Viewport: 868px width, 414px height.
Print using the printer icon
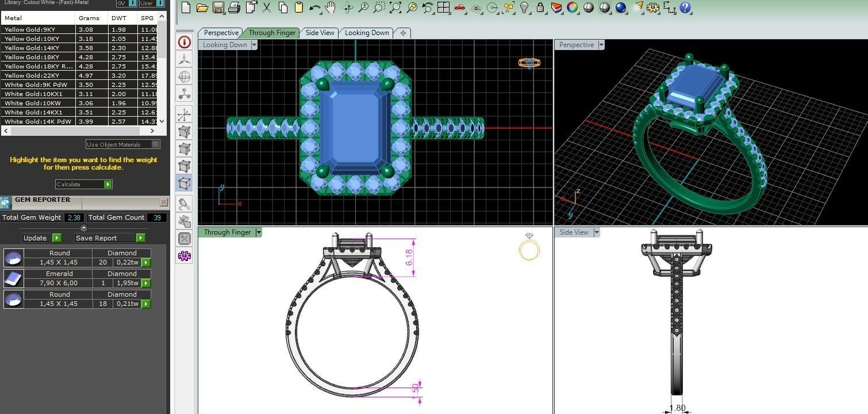pyautogui.click(x=234, y=7)
